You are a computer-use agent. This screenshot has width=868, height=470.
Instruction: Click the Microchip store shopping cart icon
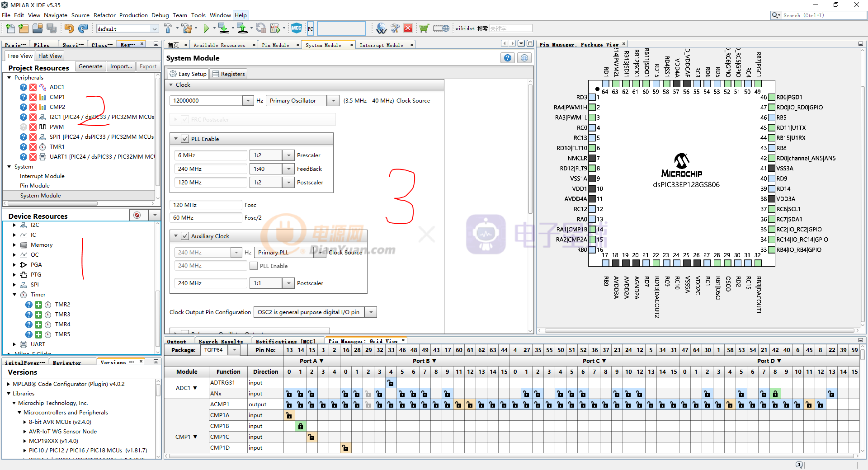(x=424, y=28)
